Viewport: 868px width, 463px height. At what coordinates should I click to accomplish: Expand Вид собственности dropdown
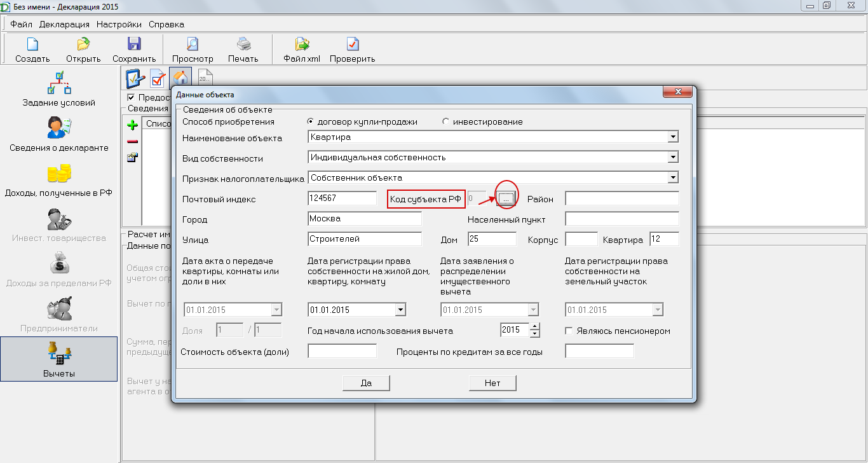(673, 157)
